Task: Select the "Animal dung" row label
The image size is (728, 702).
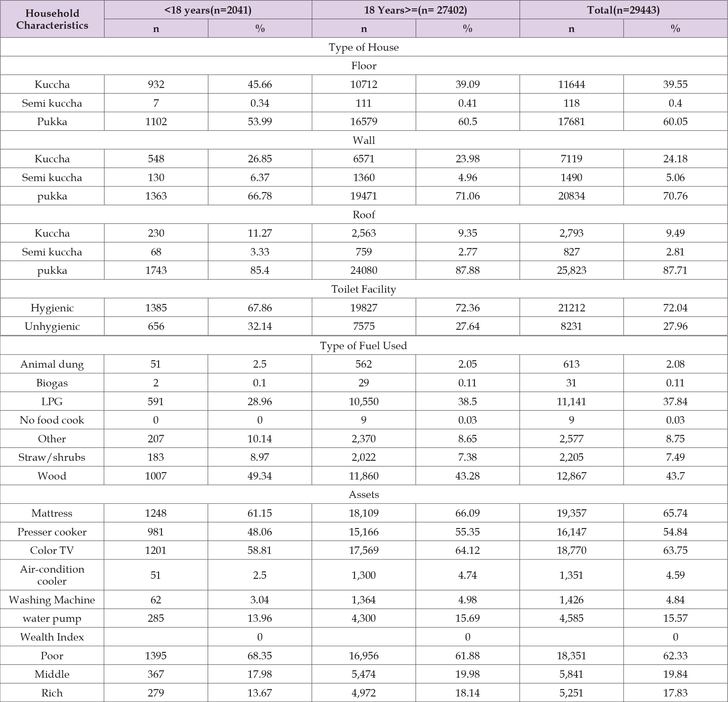Action: point(52,364)
